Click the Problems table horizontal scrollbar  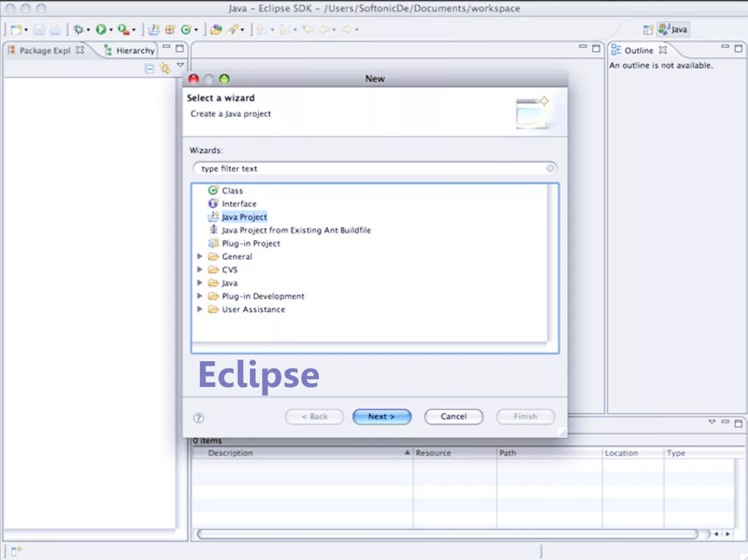point(448,533)
